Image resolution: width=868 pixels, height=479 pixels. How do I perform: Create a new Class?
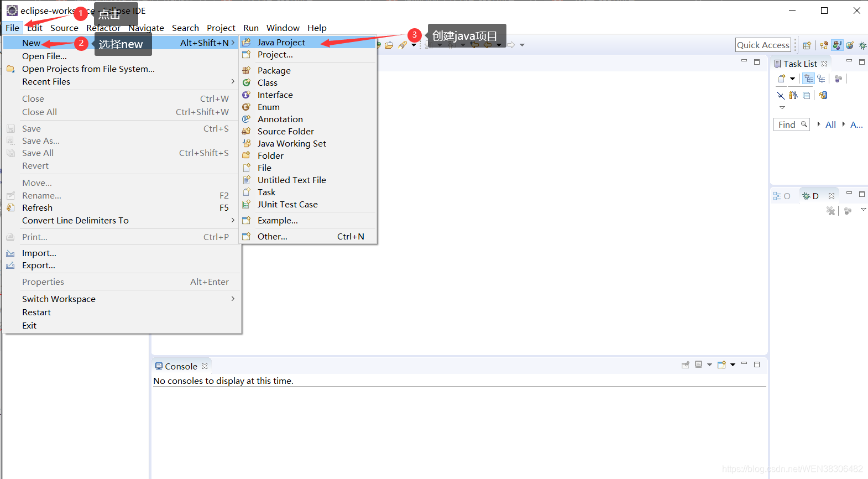click(x=308, y=82)
